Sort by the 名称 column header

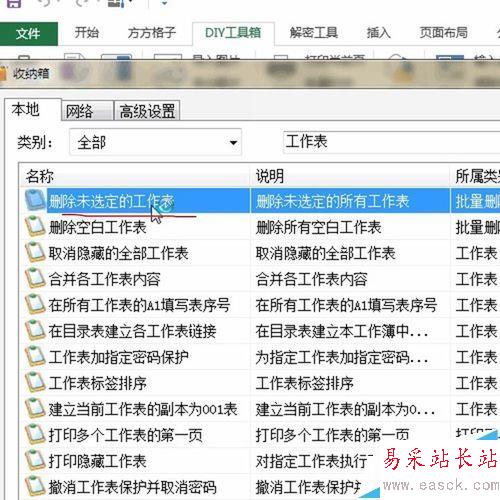tap(135, 176)
